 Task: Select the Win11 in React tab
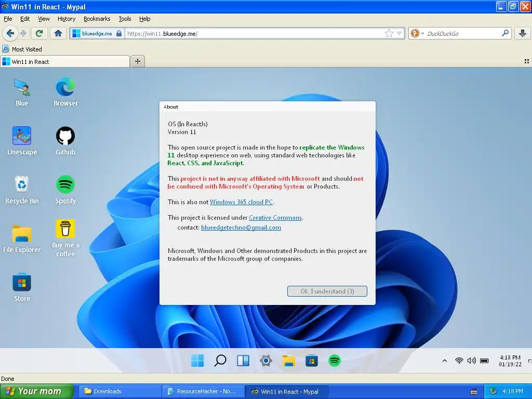click(x=65, y=61)
